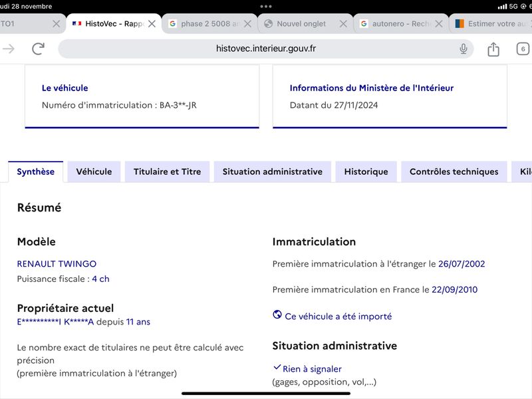Click the Rien à signaler text
Screen dimensions: 532x399
[312, 369]
